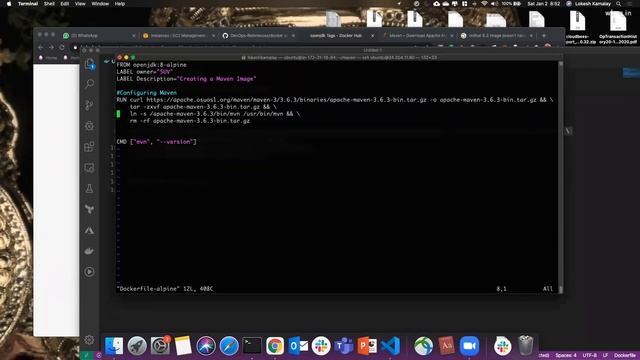Launch Launchpad from the Dock

tap(137, 346)
